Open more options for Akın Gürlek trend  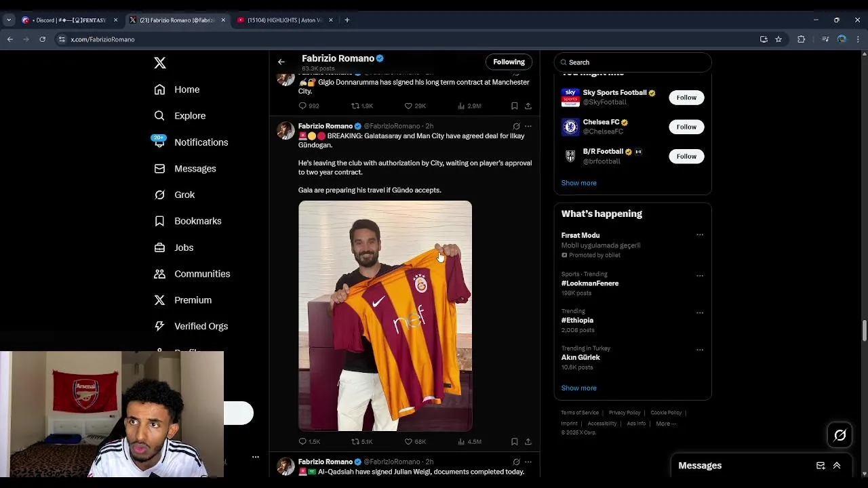tap(700, 350)
